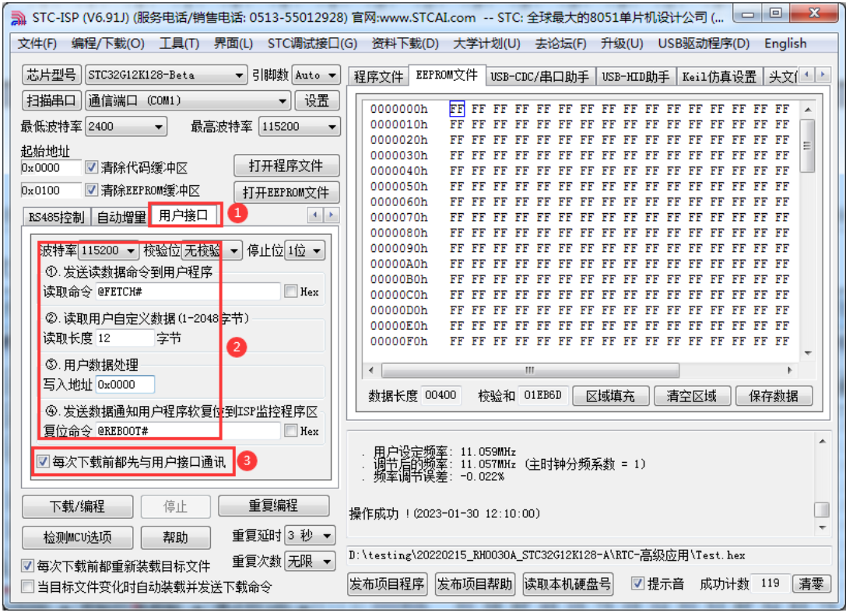Click 重复编程 button

pyautogui.click(x=273, y=506)
